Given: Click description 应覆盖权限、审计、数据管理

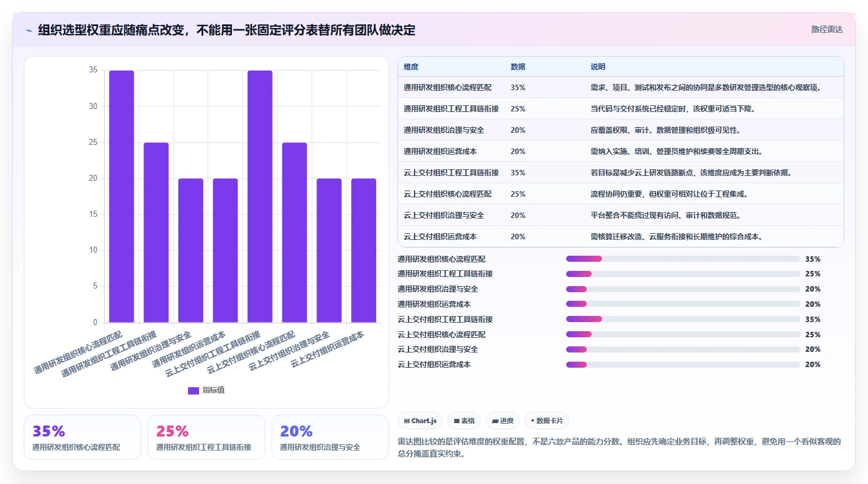Looking at the screenshot, I should tap(665, 130).
